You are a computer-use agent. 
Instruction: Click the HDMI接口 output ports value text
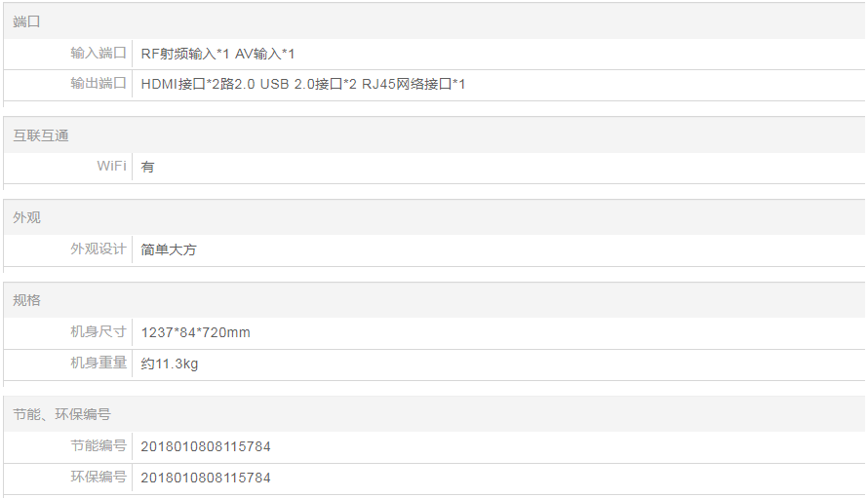[x=303, y=85]
